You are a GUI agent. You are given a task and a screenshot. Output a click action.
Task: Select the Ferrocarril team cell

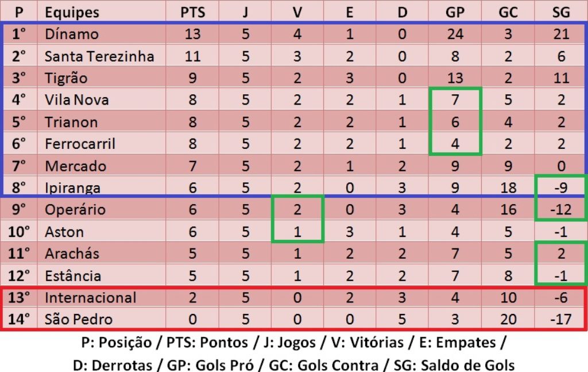pyautogui.click(x=80, y=144)
